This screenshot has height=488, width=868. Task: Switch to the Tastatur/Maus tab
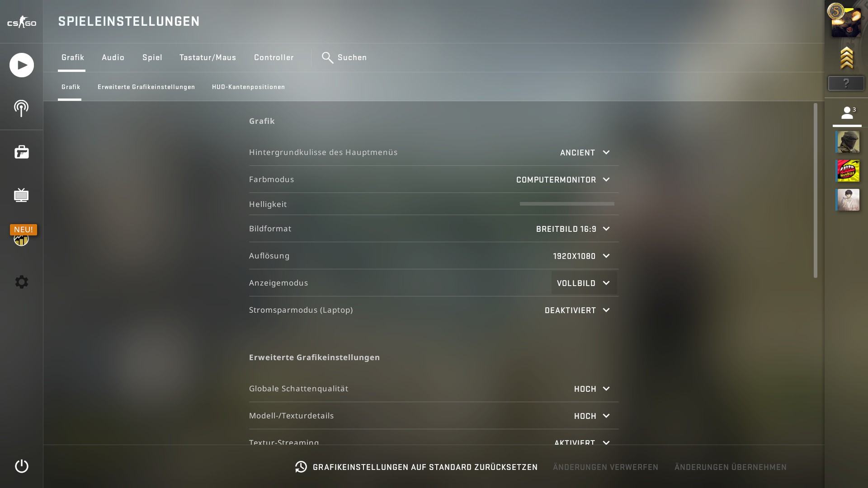point(208,58)
